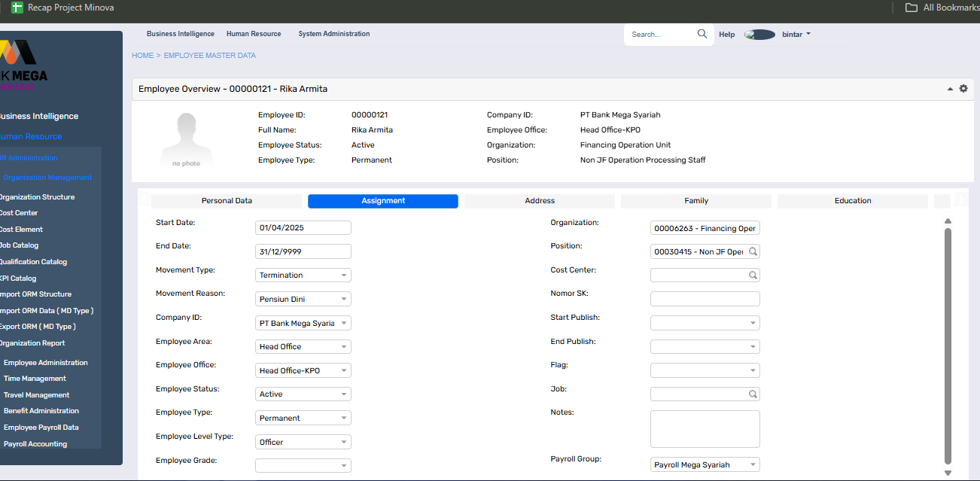The height and width of the screenshot is (481, 980).
Task: Open Benefit Administration in the sidebar
Action: [x=41, y=411]
